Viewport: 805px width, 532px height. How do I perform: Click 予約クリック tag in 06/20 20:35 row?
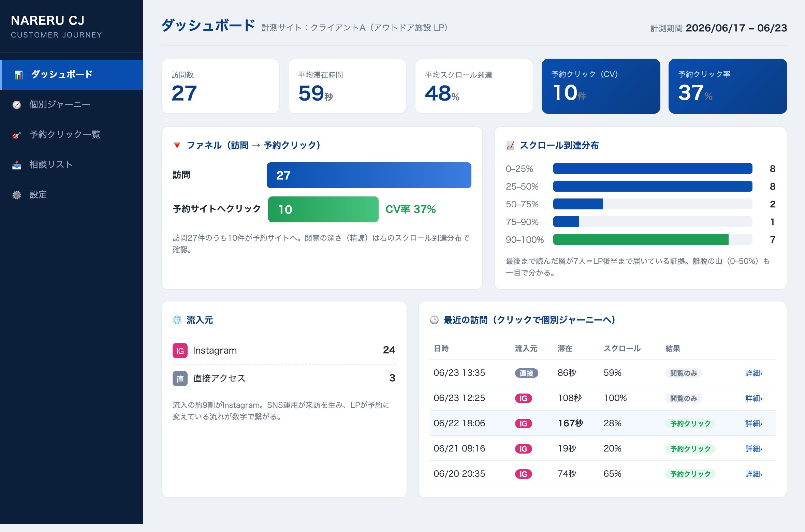690,474
